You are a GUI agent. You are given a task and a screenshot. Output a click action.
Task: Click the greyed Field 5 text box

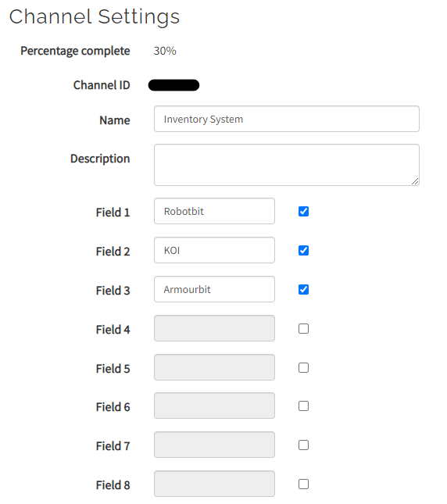click(214, 367)
